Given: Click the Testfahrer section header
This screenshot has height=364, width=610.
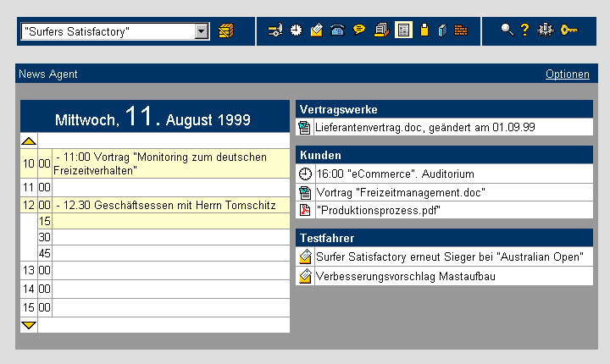Looking at the screenshot, I should (x=444, y=238).
